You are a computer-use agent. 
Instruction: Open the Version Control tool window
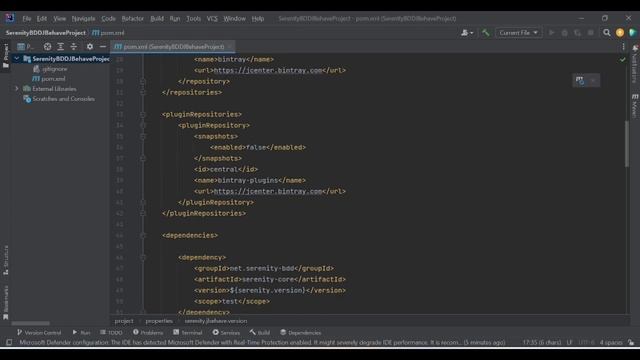tap(39, 333)
